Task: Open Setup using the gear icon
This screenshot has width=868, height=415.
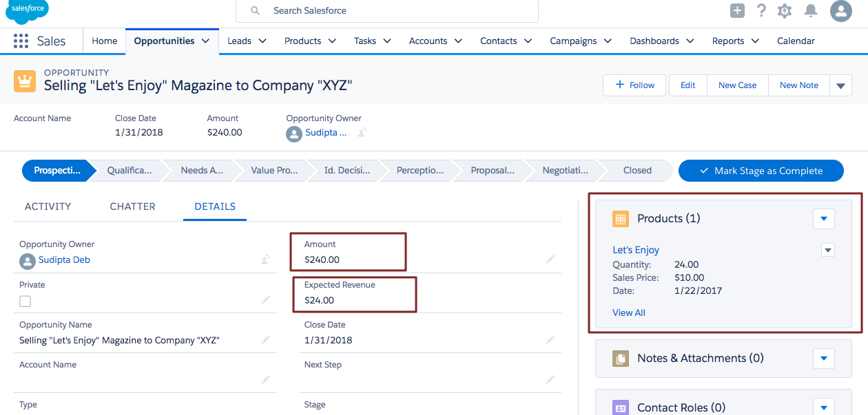Action: 784,10
